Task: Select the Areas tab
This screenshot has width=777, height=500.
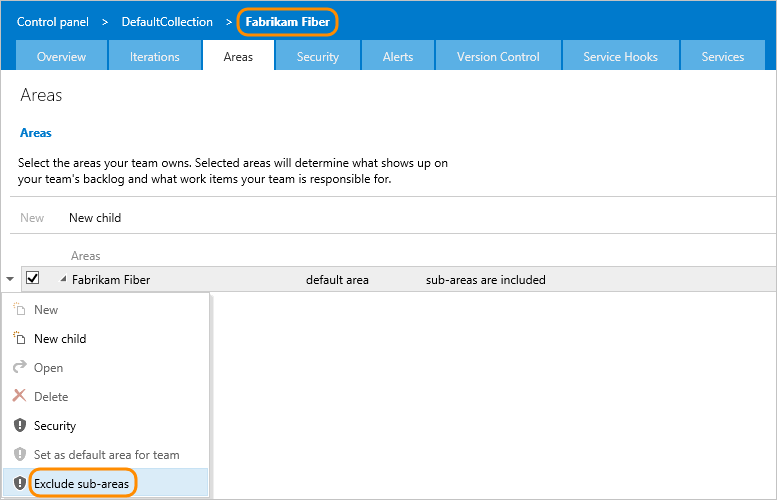Action: coord(238,56)
